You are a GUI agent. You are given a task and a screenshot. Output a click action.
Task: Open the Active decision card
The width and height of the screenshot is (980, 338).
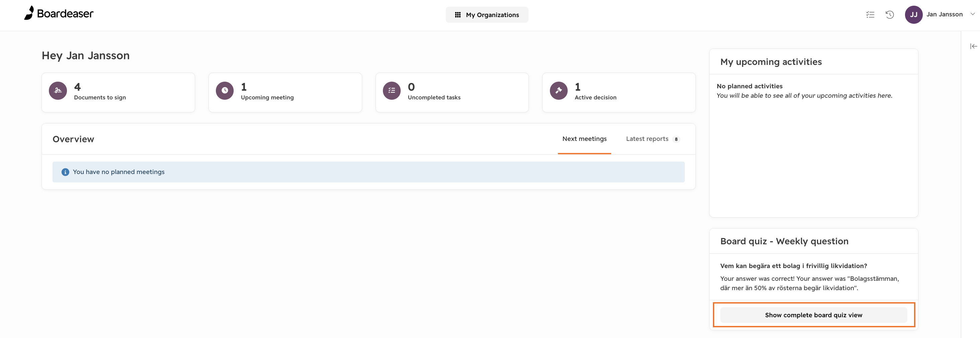point(619,92)
